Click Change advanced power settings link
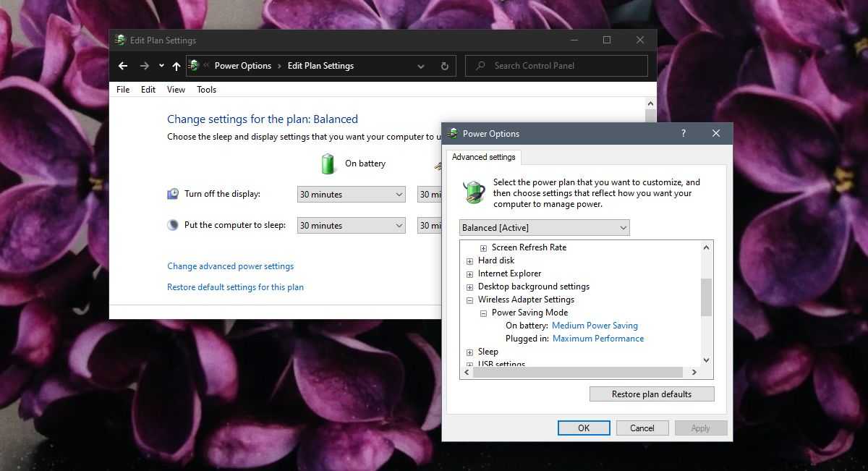868x471 pixels. pos(230,266)
